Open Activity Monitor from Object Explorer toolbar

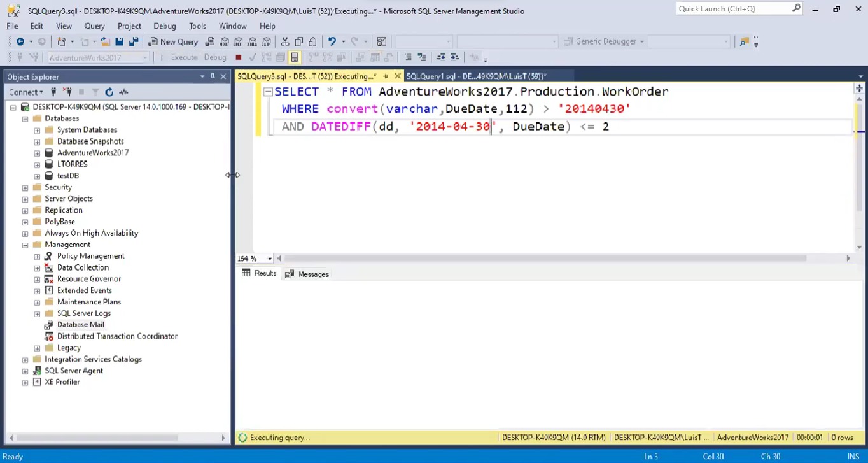pos(123,92)
